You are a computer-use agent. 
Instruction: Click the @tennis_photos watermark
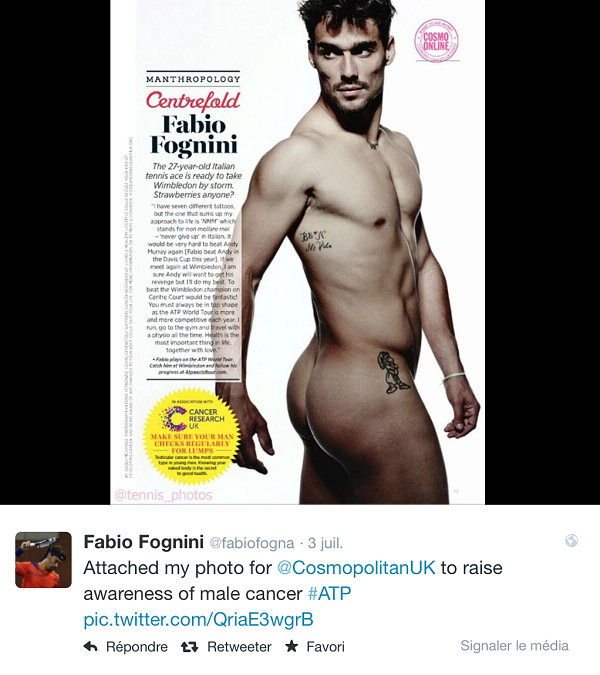click(163, 495)
